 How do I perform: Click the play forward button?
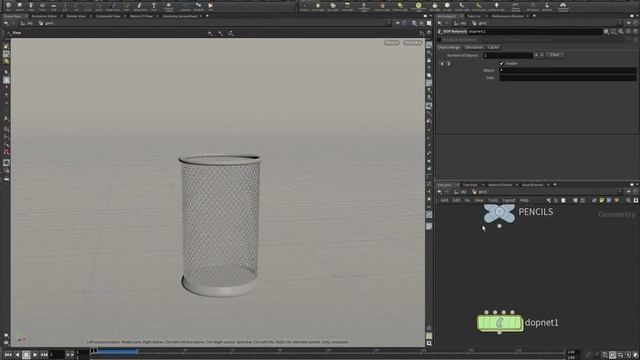[x=35, y=355]
